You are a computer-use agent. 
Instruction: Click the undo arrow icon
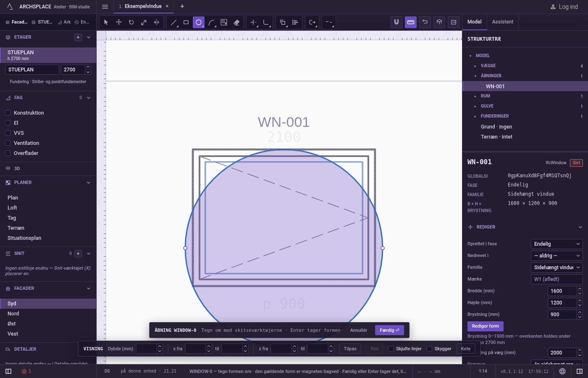425,22
